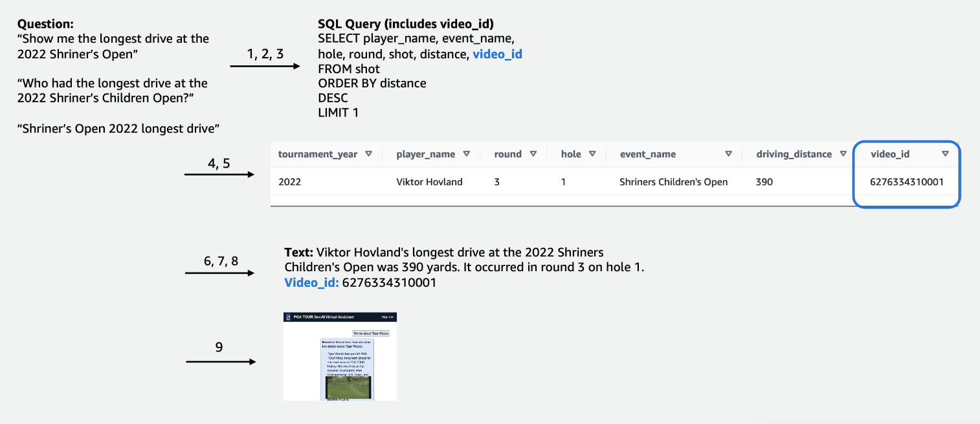980x424 pixels.
Task: Select the Viktor Hovland table cell
Action: click(x=429, y=182)
